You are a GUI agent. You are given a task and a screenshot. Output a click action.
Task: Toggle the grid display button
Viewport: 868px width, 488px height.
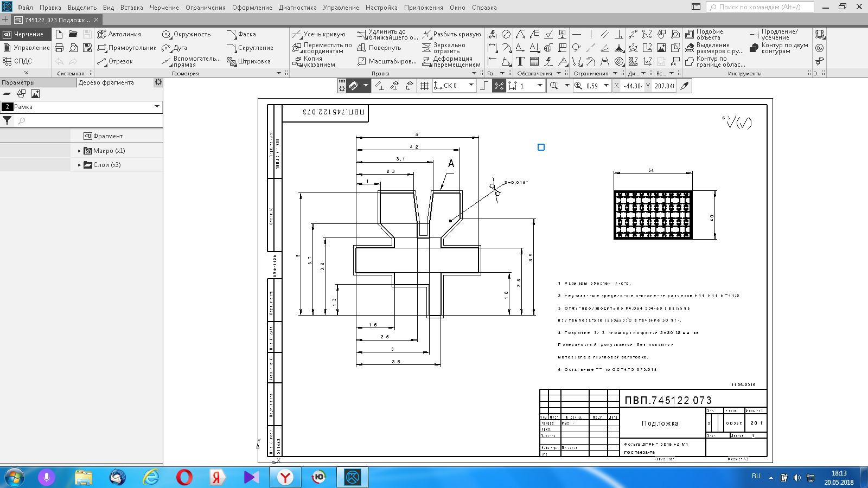click(424, 86)
